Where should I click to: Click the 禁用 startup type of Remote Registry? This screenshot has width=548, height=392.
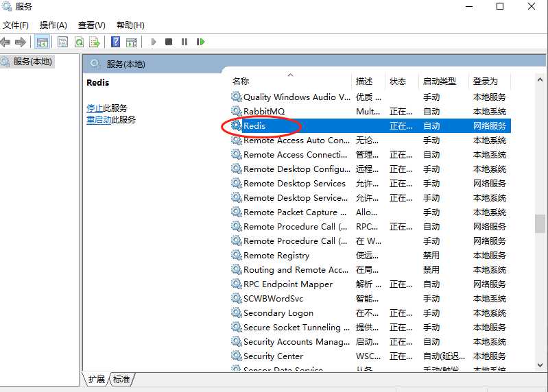(431, 255)
